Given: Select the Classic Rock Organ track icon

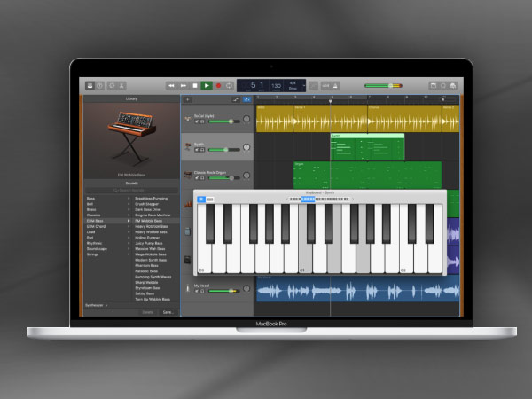Looking at the screenshot, I should [188, 175].
